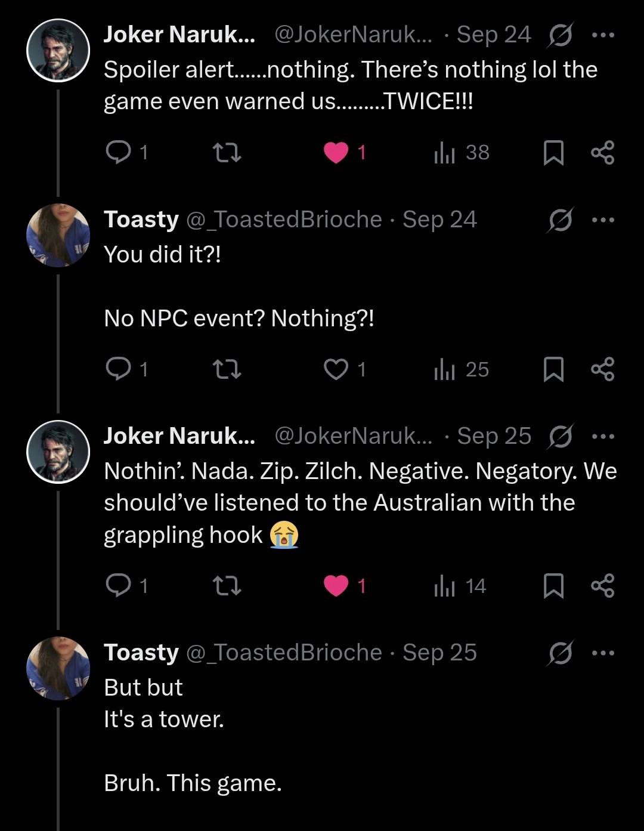This screenshot has height=831, width=644.
Task: Like Toasty's "You did it?!" tweet
Action: 336,370
